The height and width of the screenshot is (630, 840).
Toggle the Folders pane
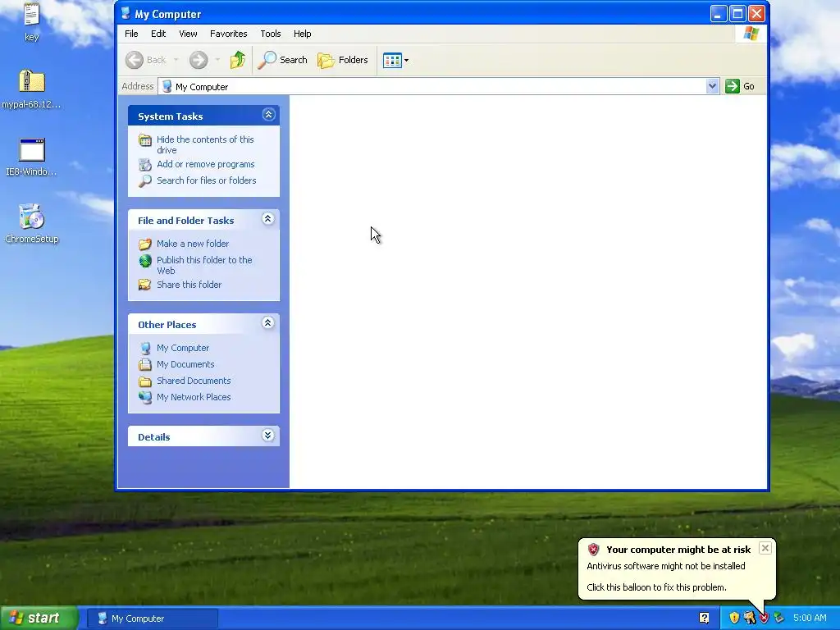[x=343, y=60]
